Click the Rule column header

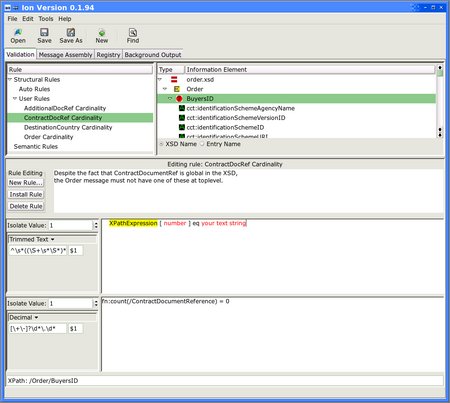[80, 69]
